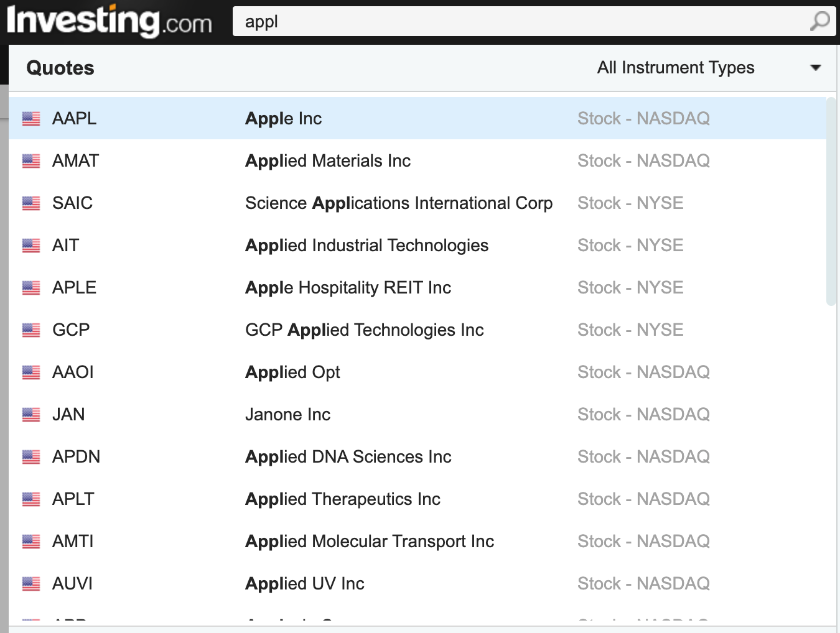Click the US flag beside AUVI
Screen dimensions: 840x633
(x=31, y=584)
